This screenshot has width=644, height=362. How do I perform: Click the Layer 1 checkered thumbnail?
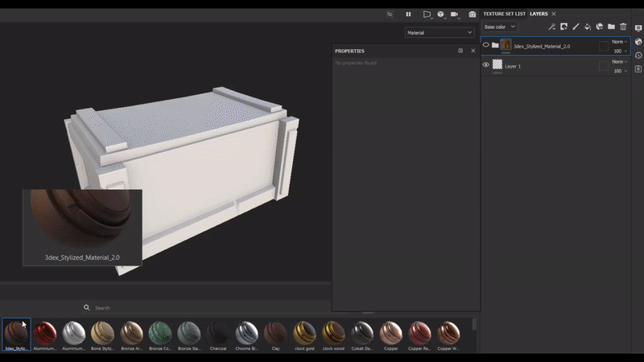click(497, 64)
